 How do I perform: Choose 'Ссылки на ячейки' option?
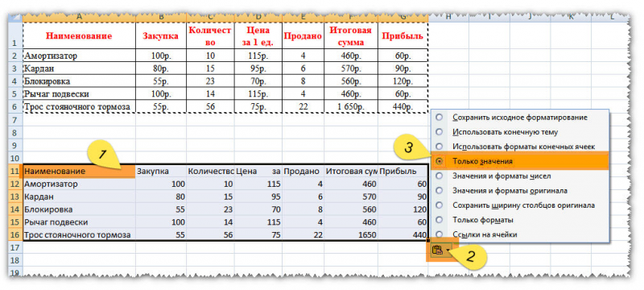point(519,234)
